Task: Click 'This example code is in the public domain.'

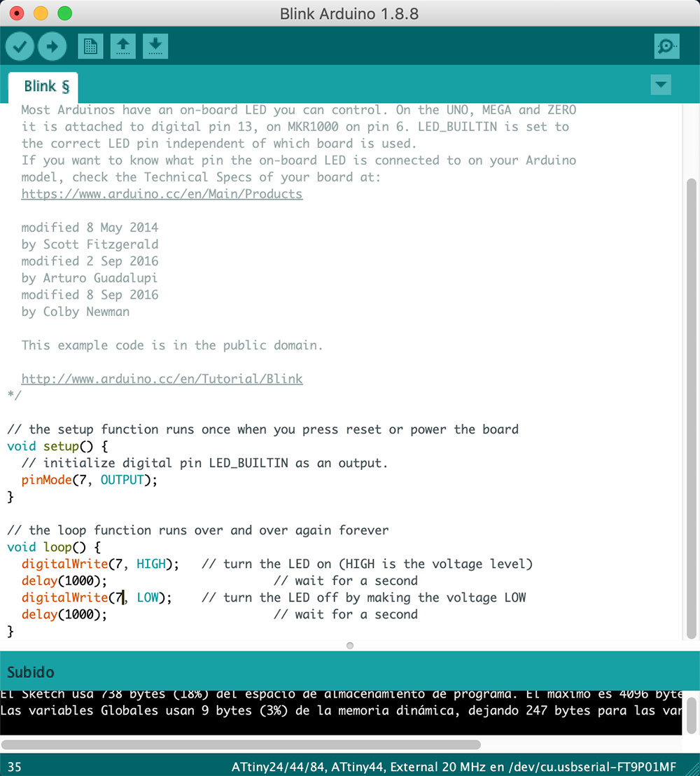Action: click(172, 345)
